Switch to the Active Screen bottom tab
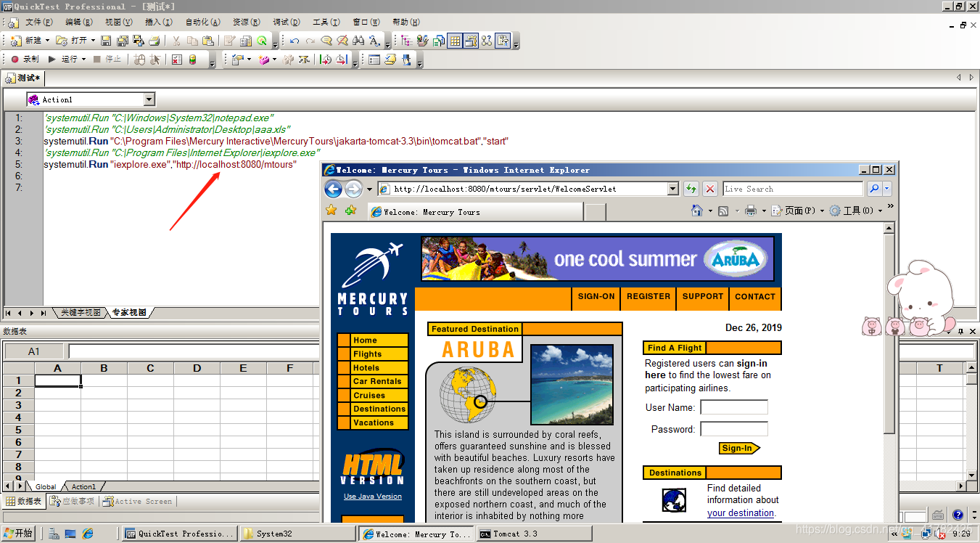Image resolution: width=980 pixels, height=543 pixels. point(138,501)
